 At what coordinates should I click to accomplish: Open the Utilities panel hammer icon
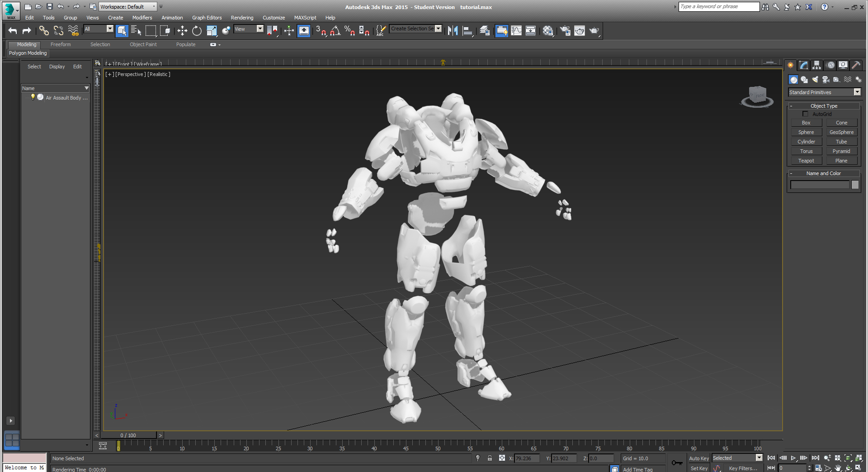click(856, 65)
